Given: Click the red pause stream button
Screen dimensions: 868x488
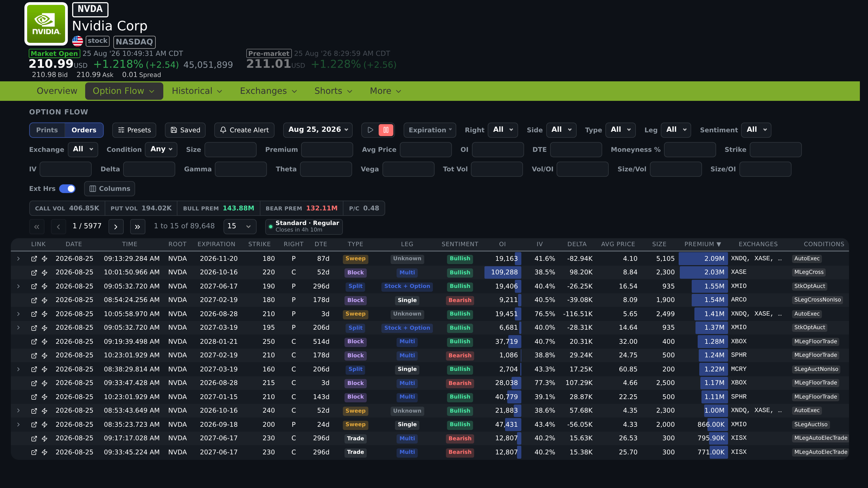Looking at the screenshot, I should click(386, 130).
